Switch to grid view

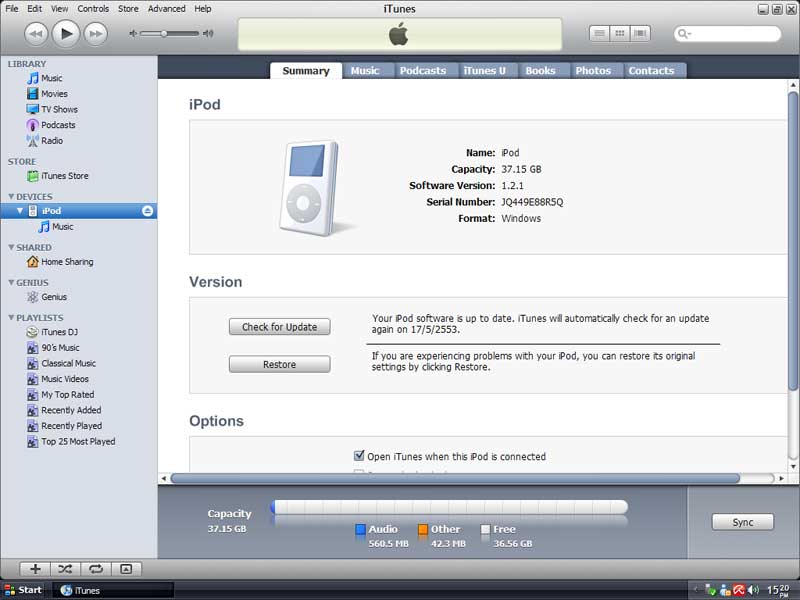coord(619,33)
